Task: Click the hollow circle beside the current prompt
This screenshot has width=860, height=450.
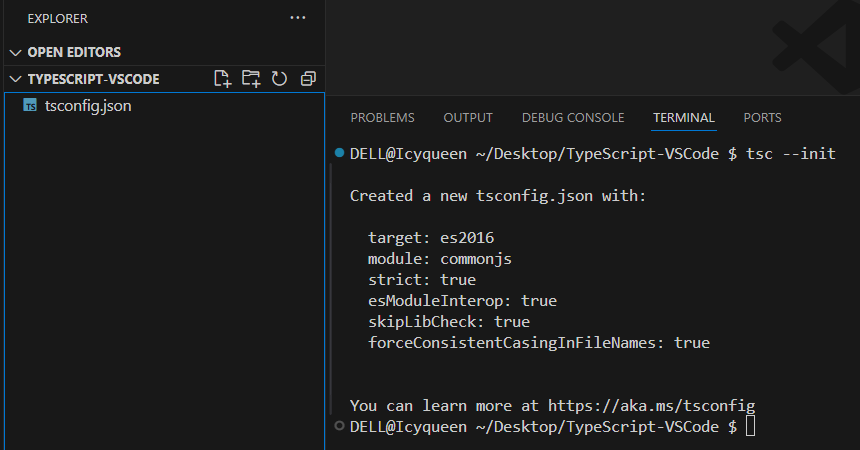Action: 340,427
